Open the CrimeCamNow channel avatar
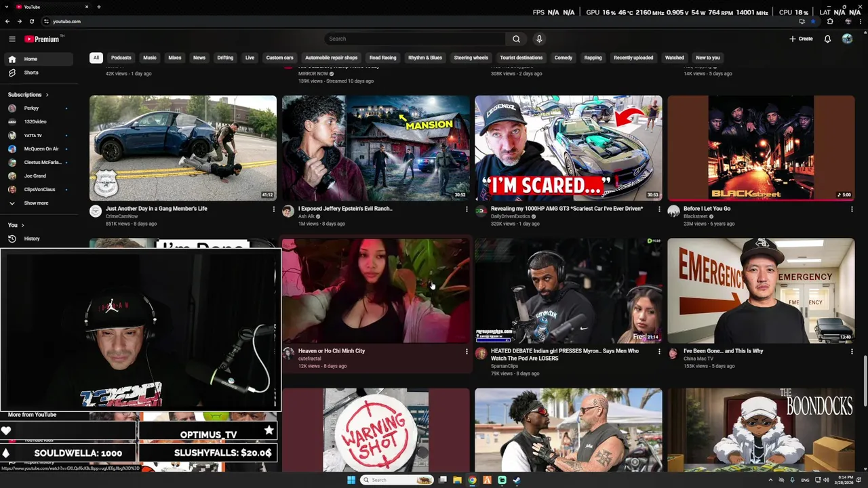 tap(96, 211)
